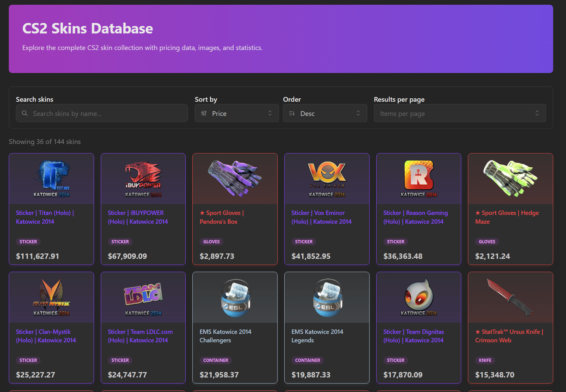Click the Sport Gloves Pandora's Box image
The height and width of the screenshot is (392, 566).
pyautogui.click(x=235, y=178)
